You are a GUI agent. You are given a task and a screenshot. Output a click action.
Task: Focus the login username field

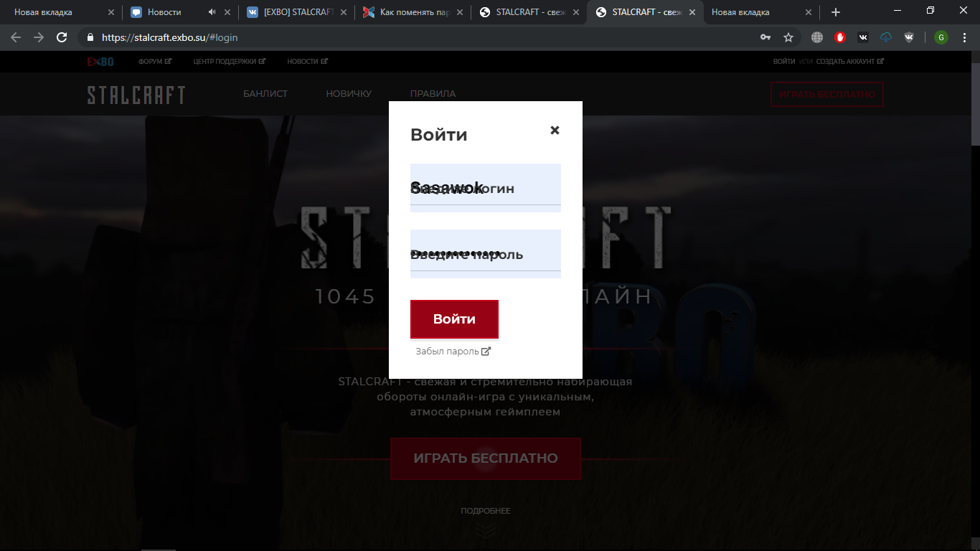(x=486, y=188)
